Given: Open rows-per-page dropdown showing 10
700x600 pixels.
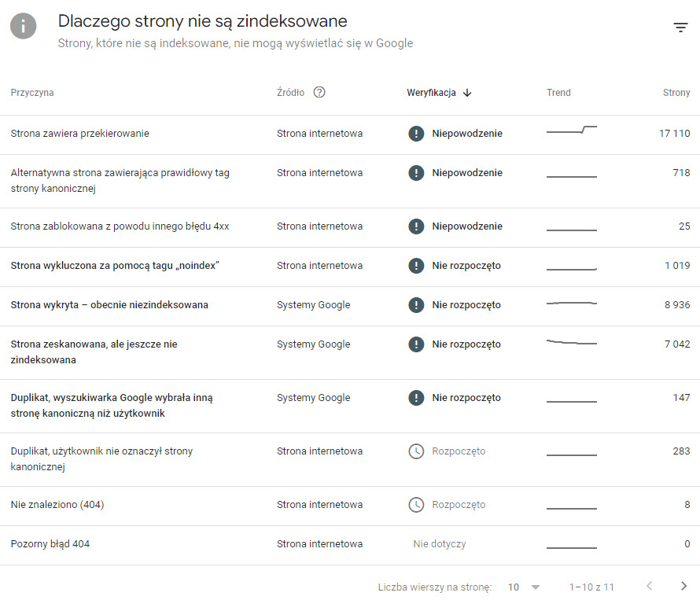Looking at the screenshot, I should coord(525,587).
